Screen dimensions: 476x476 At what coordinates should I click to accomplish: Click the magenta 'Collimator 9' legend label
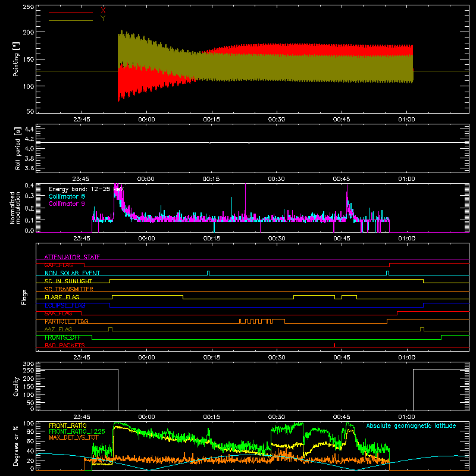67,203
